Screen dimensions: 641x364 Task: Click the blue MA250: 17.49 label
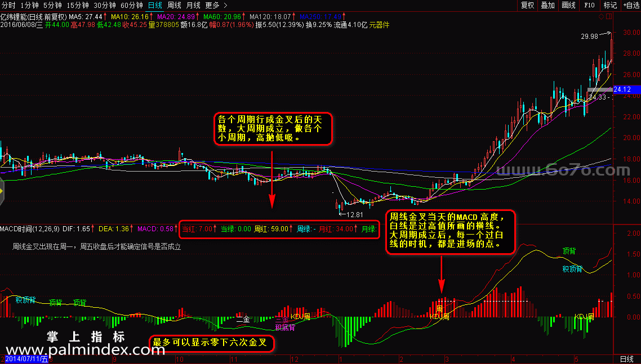click(x=320, y=17)
